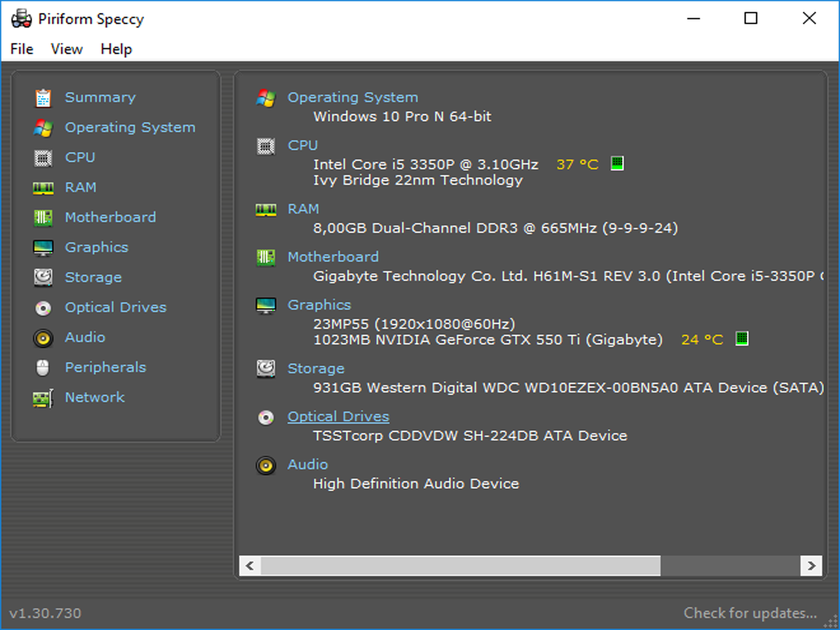Click Check for updates link
The height and width of the screenshot is (630, 840).
[x=750, y=613]
